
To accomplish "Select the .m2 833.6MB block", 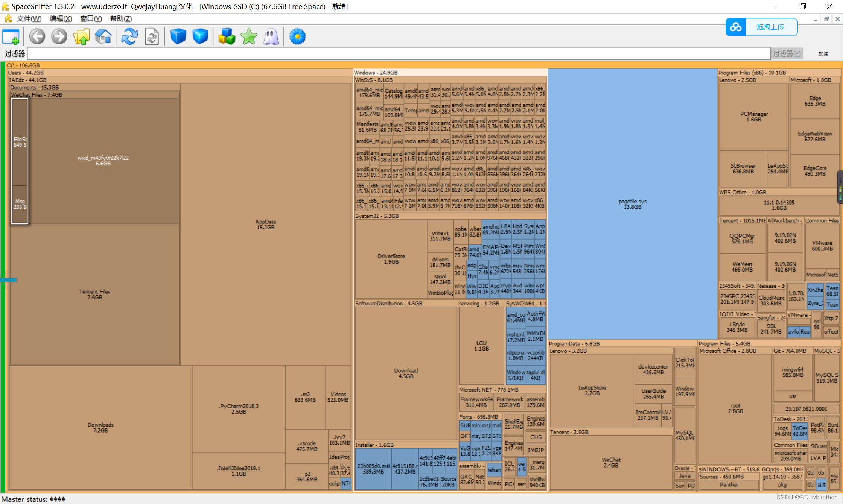I will click(x=305, y=397).
